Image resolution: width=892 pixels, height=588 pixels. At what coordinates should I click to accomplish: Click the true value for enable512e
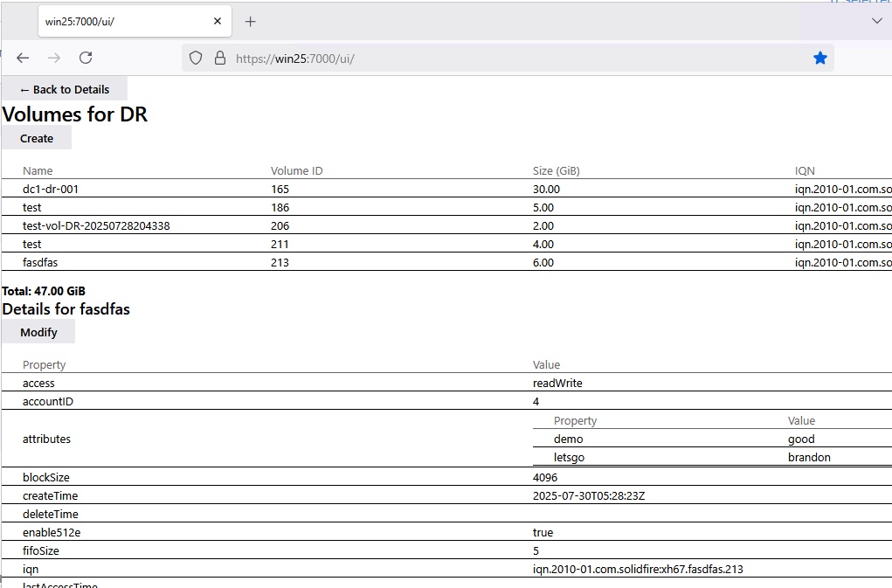(543, 532)
